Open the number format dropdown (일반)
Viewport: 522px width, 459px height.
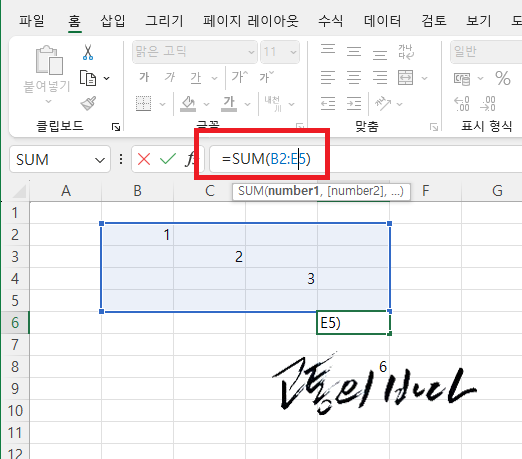486,52
